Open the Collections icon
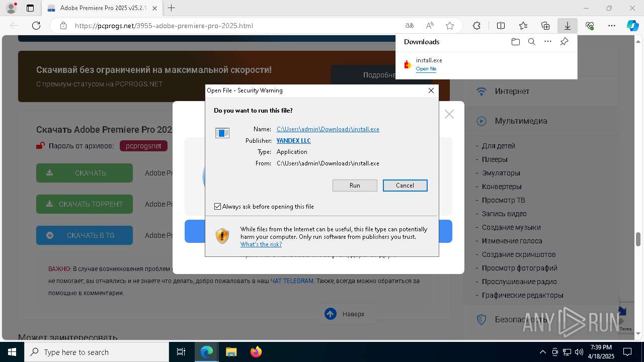 click(545, 26)
